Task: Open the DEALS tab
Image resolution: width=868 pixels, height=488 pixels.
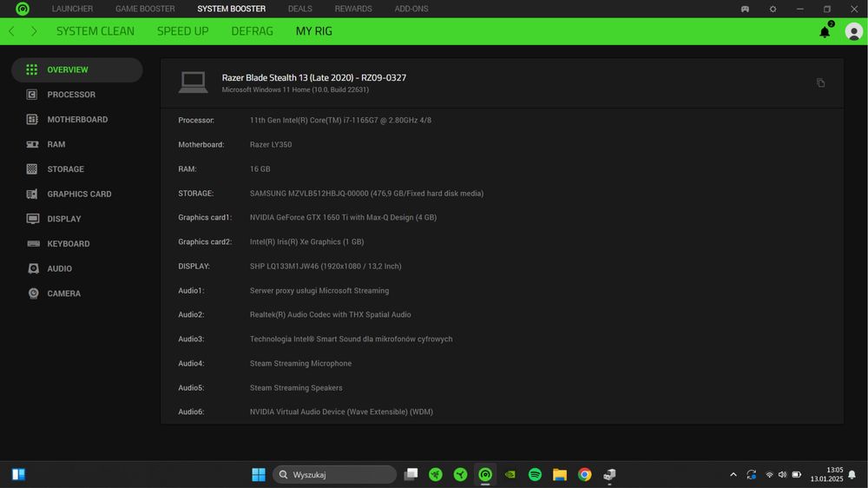Action: point(300,9)
